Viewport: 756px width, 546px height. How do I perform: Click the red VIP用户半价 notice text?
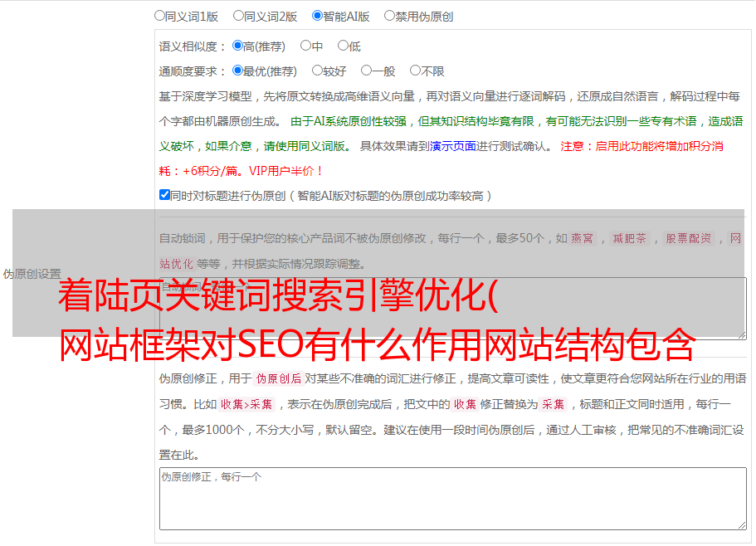point(285,171)
